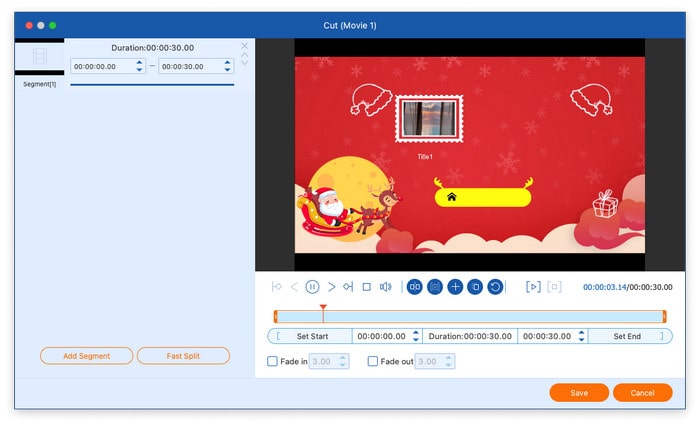Enable the Fade out checkbox
This screenshot has height=426, width=700.
coord(373,361)
